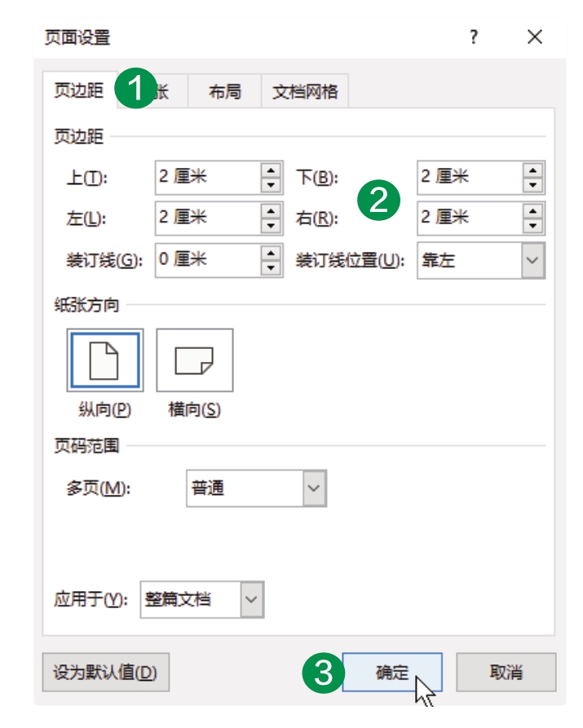Increase the bottom margin 下 up arrow
583x728 pixels.
532,170
